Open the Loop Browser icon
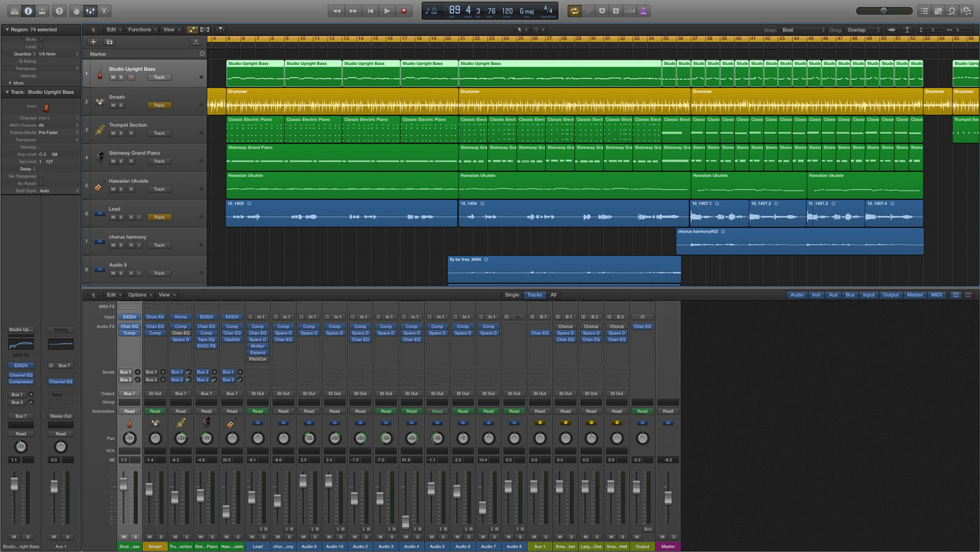The width and height of the screenshot is (980, 552). click(x=952, y=11)
